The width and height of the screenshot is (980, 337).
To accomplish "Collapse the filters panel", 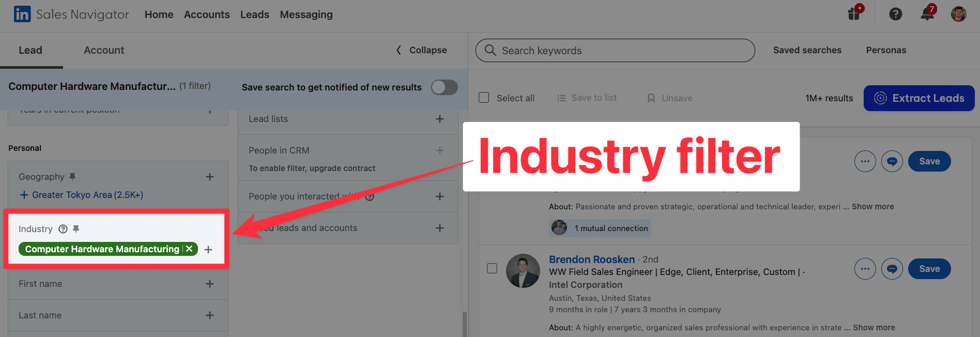I will 421,50.
